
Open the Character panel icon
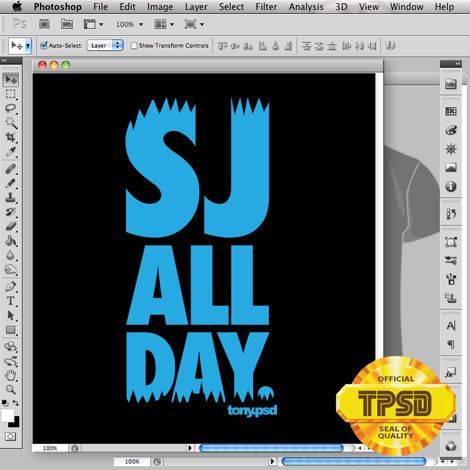(x=451, y=326)
